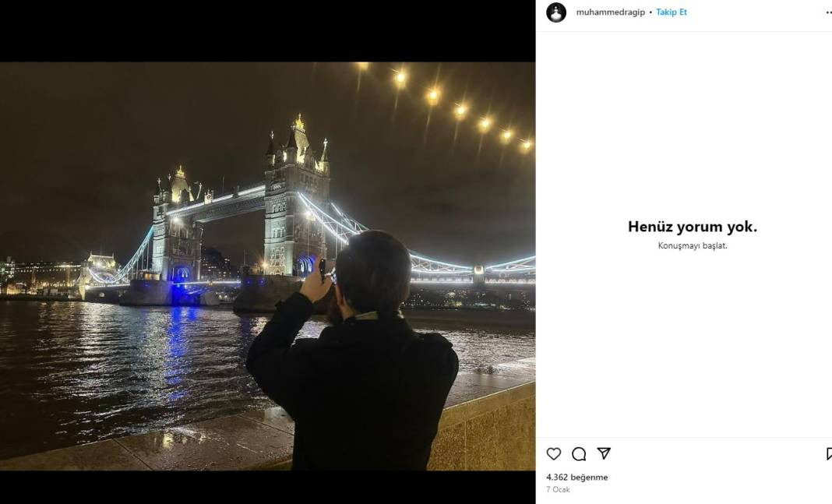The image size is (832, 504).
Task: Click the person photographing in the image
Action: click(x=358, y=358)
